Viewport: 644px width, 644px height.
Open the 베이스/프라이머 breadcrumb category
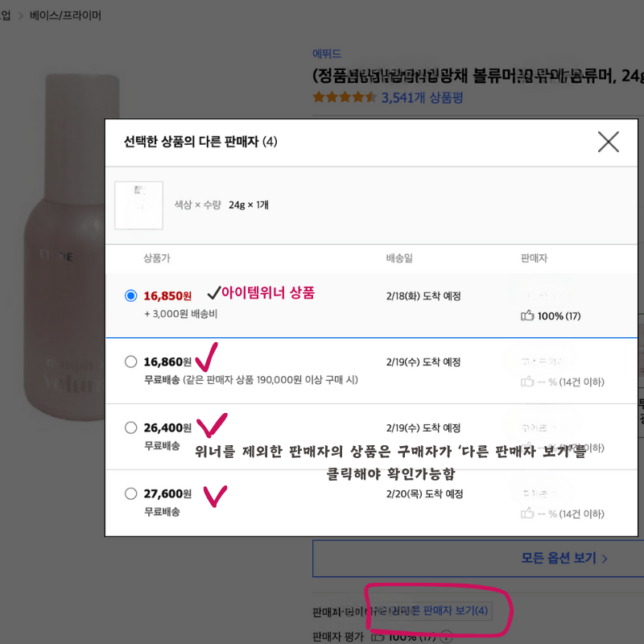click(x=65, y=14)
